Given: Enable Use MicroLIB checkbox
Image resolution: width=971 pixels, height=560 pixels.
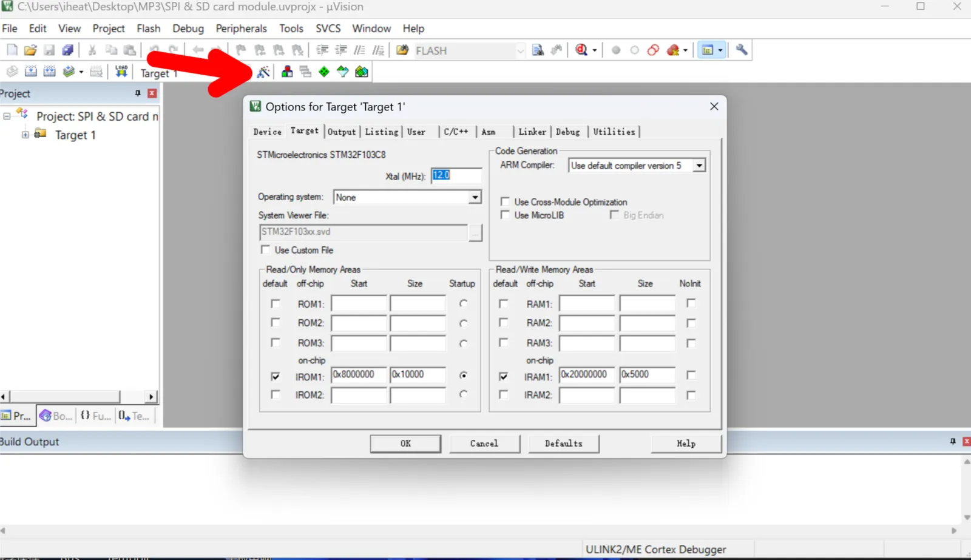Looking at the screenshot, I should [x=505, y=215].
